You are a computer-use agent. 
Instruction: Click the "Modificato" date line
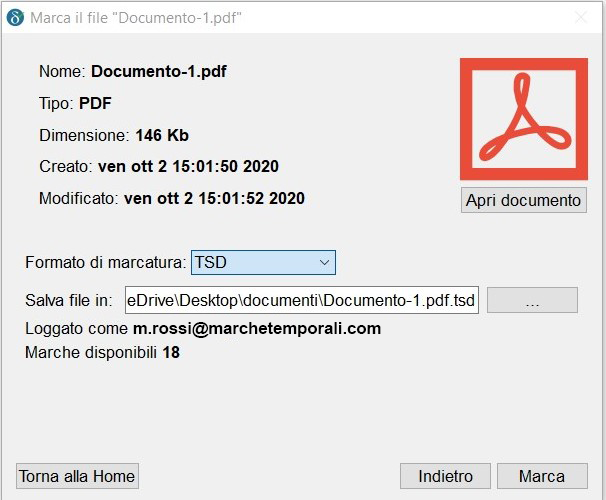[x=171, y=198]
